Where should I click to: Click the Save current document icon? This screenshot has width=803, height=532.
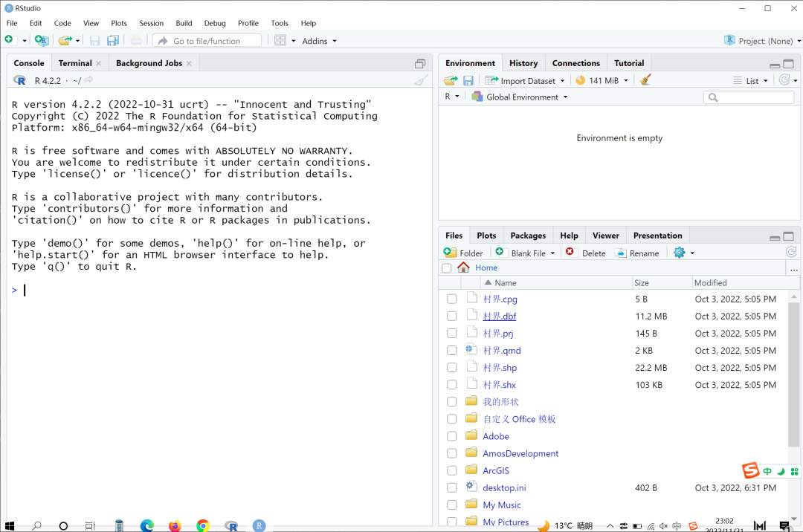click(94, 41)
